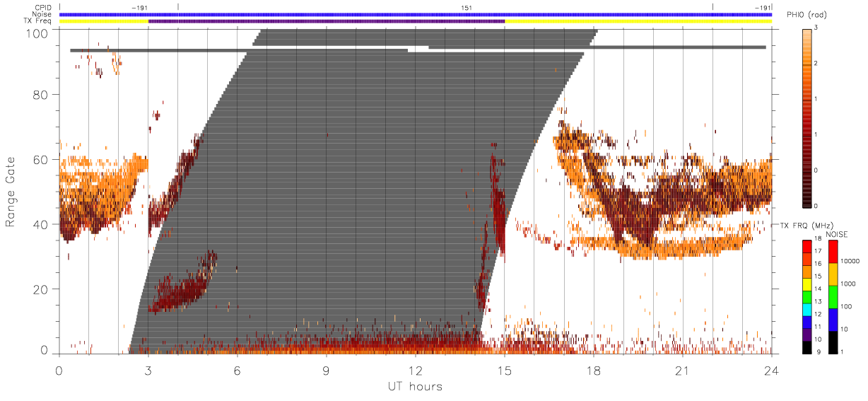
Task: Click the yellow swatch in TX FRQ legend
Action: point(807,283)
